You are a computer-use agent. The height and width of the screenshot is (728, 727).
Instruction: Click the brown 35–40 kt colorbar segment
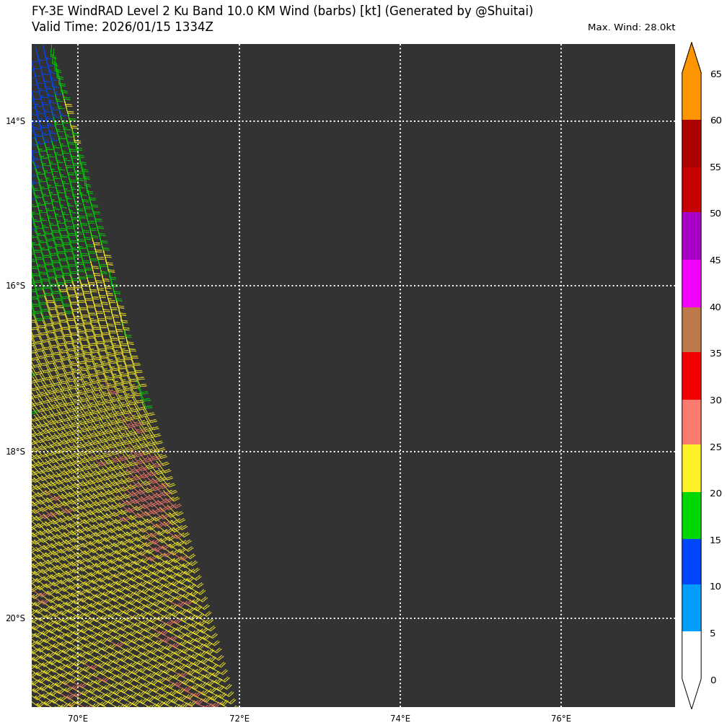pos(691,330)
